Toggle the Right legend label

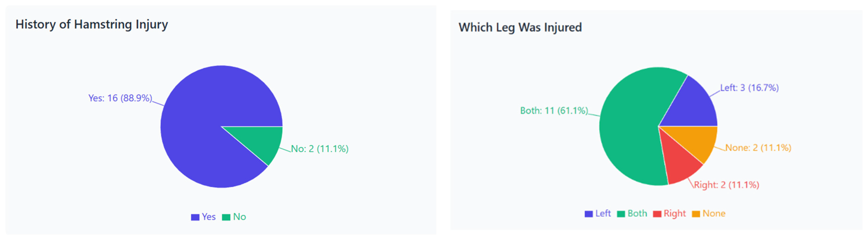[x=675, y=213]
